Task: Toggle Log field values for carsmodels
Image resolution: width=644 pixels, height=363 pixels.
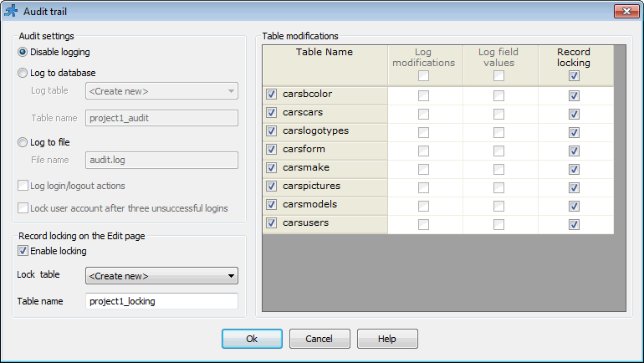Action: point(498,206)
